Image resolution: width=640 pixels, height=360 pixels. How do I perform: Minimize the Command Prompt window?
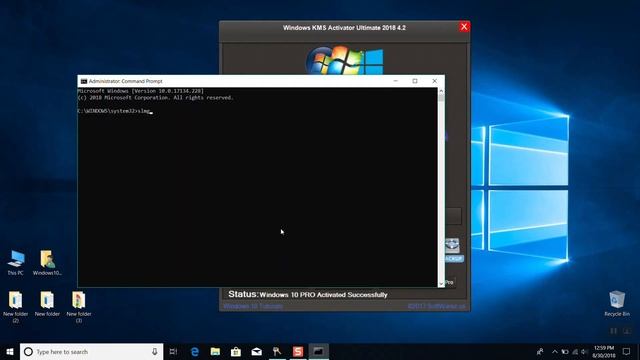tap(396, 81)
